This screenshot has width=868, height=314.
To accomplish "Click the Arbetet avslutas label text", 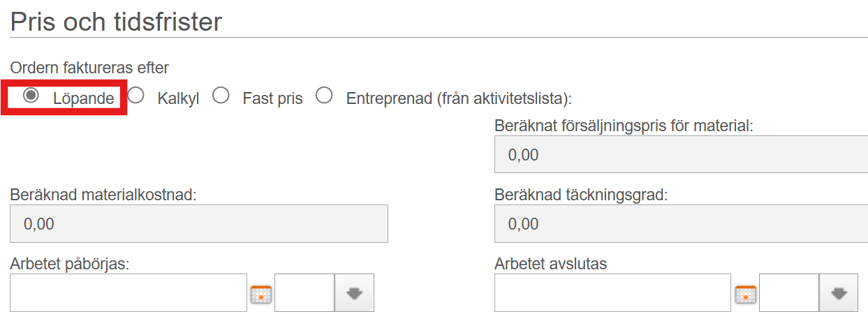I will [550, 264].
